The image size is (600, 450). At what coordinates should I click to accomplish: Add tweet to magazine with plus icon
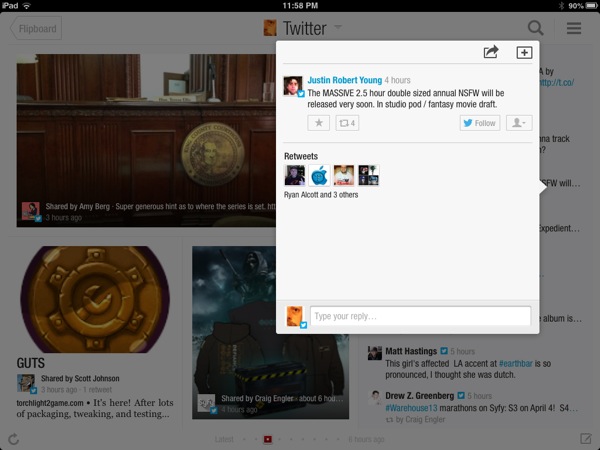click(524, 52)
